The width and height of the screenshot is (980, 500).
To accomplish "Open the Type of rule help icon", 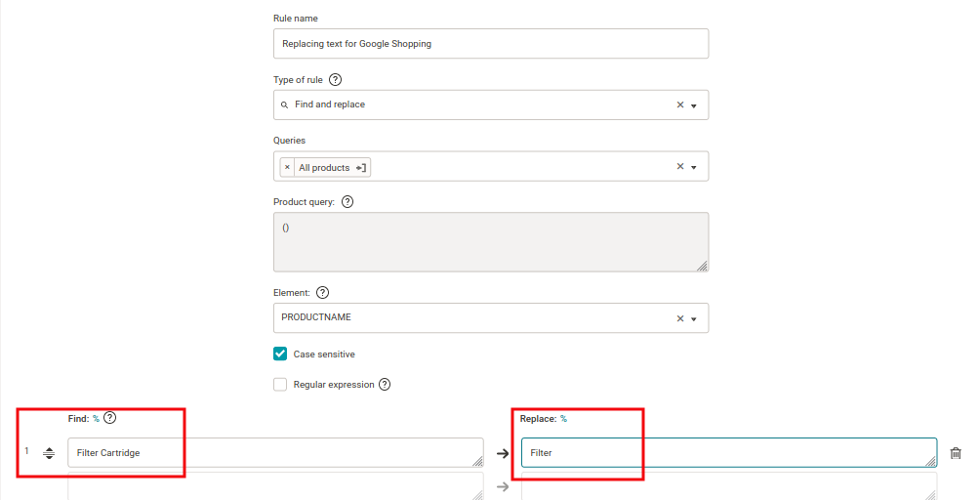I will [x=336, y=80].
